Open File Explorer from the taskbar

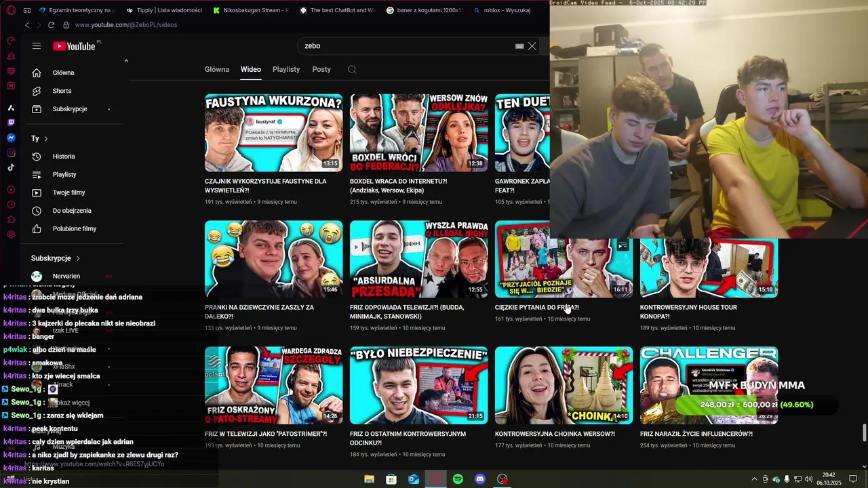[x=369, y=479]
